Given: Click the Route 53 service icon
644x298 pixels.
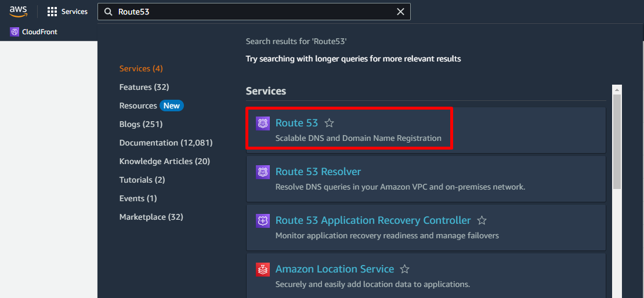Looking at the screenshot, I should 263,123.
